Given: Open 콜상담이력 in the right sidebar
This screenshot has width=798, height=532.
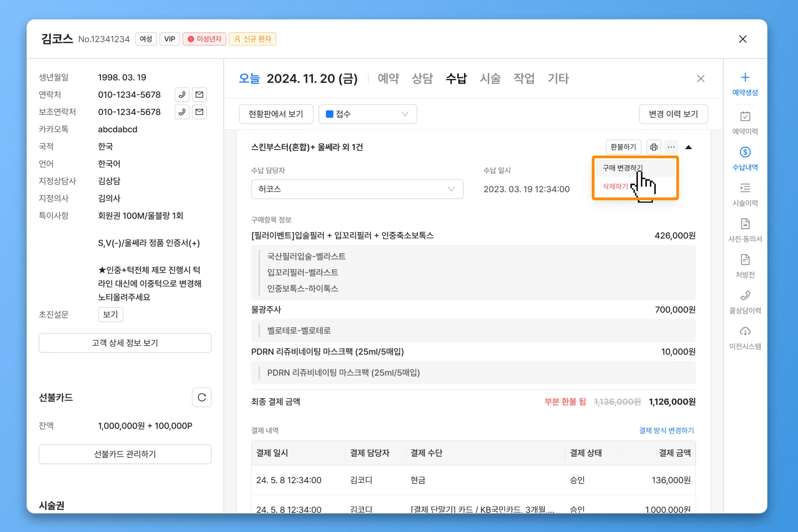Looking at the screenshot, I should tap(745, 296).
